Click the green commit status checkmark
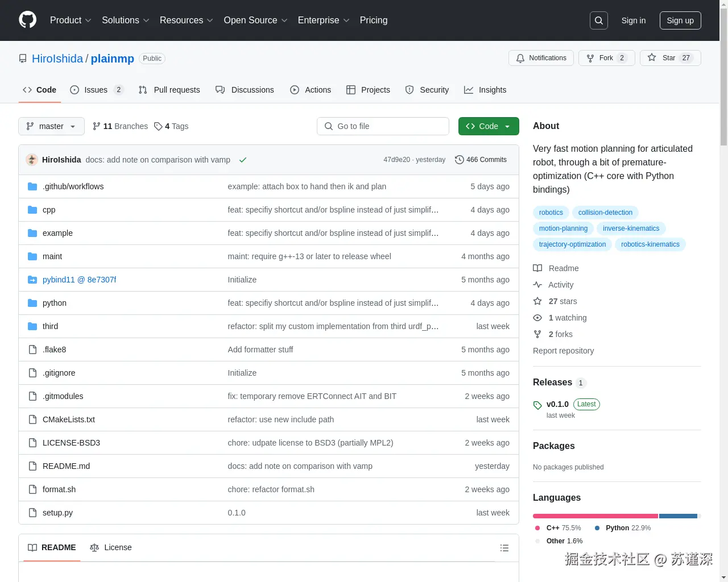 click(x=243, y=160)
